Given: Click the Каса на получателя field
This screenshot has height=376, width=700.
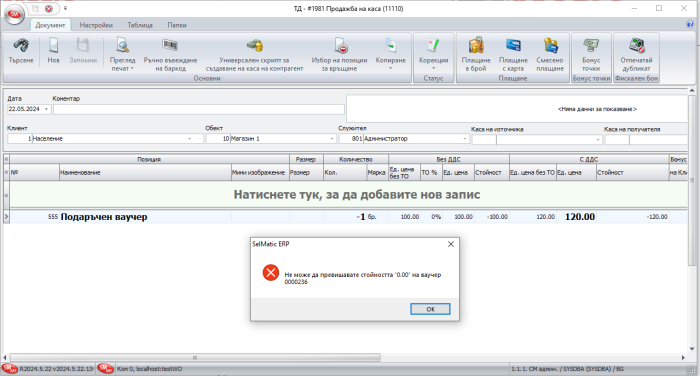Looking at the screenshot, I should [x=646, y=140].
